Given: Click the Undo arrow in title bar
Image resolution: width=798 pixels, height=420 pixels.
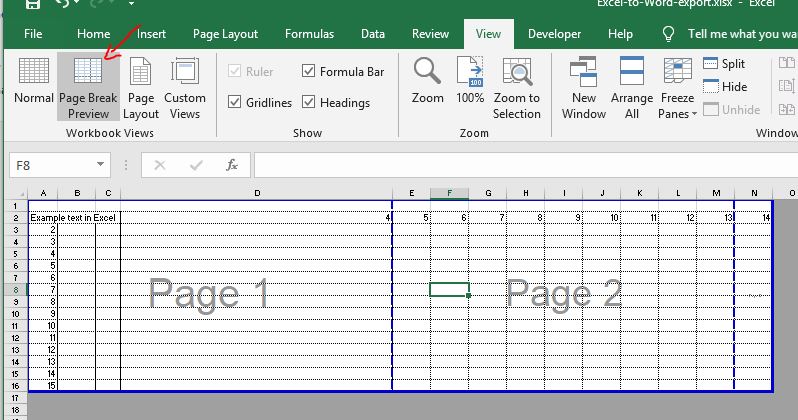Looking at the screenshot, I should (x=62, y=3).
